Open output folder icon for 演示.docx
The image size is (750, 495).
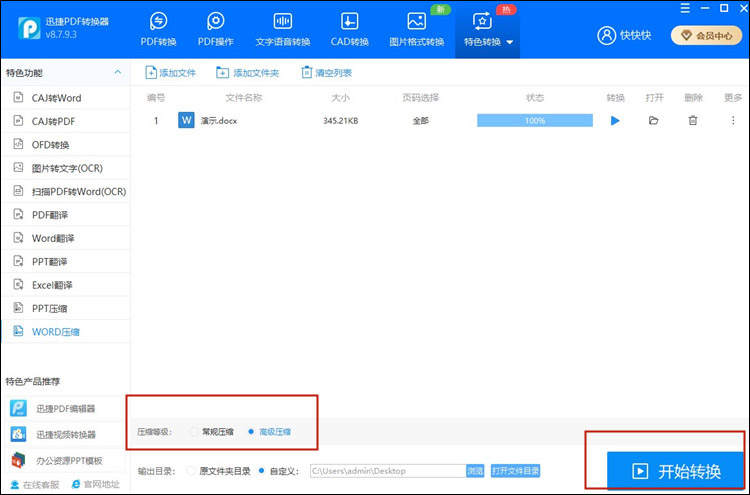click(653, 121)
